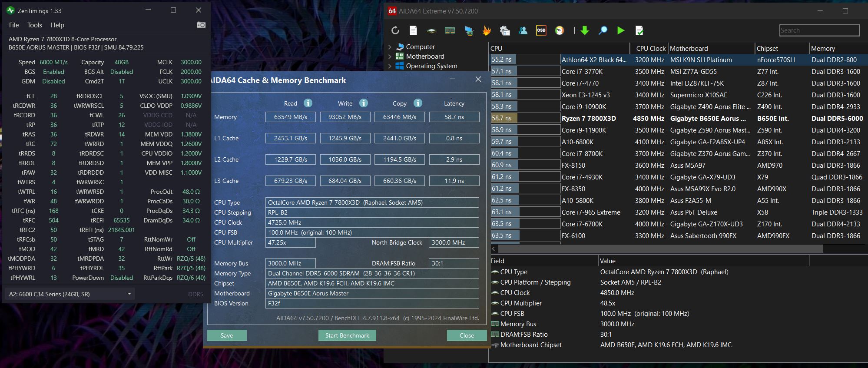Select the DRAM:FSB Ratio field row
868x368 pixels.
(678, 335)
